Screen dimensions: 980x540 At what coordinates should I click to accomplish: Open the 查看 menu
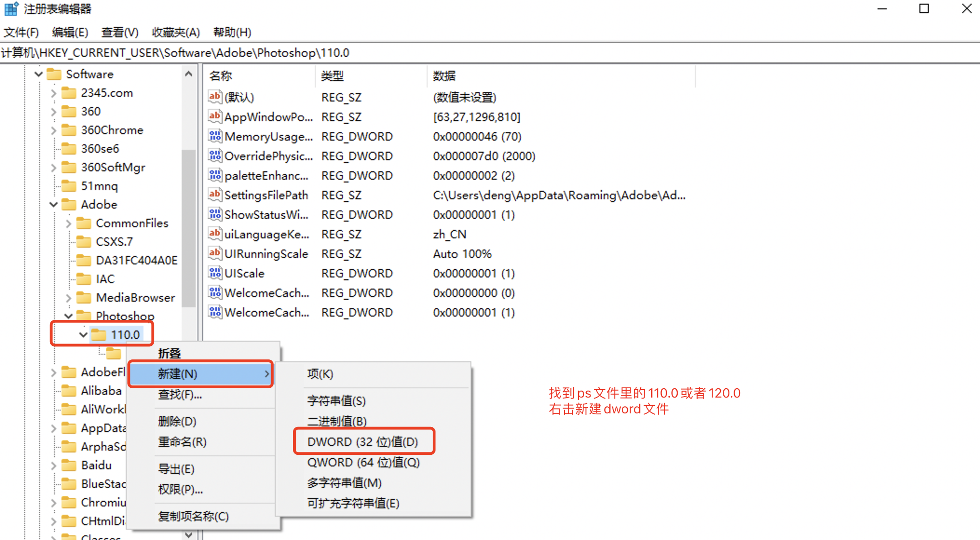[x=119, y=32]
